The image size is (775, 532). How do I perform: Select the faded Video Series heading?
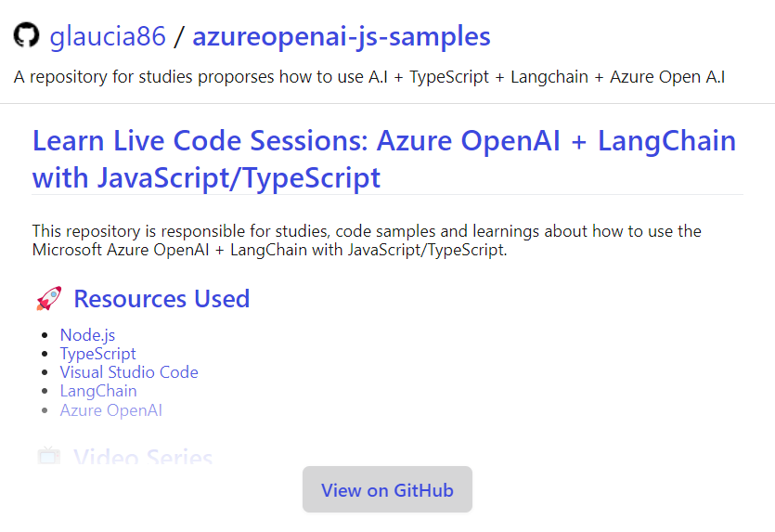tap(143, 458)
